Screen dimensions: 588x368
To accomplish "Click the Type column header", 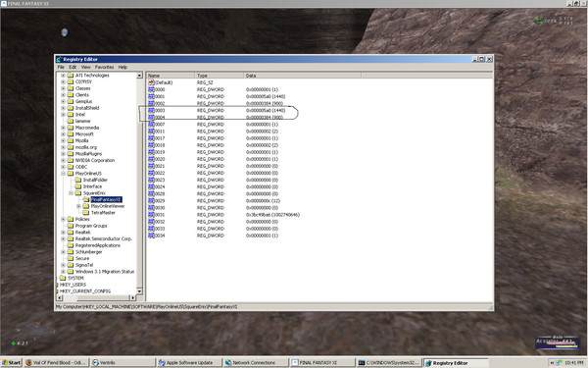I will (x=219, y=76).
